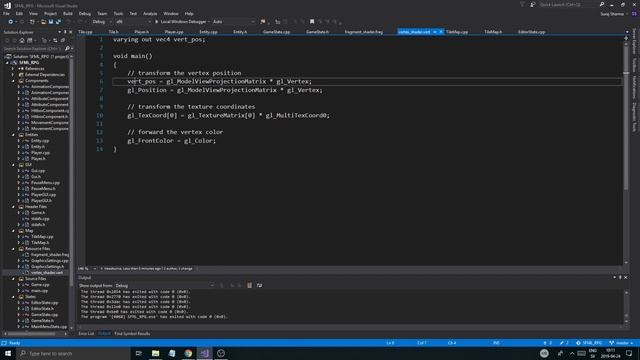Pin the Solution Explorer panel
Image resolution: width=640 pixels, height=360 pixels.
point(65,32)
